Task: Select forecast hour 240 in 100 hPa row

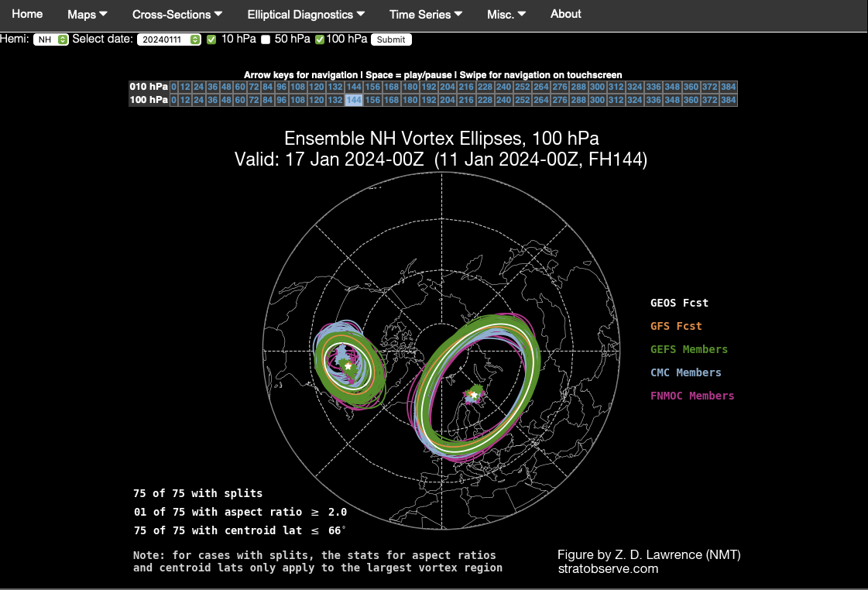Action: click(x=503, y=100)
